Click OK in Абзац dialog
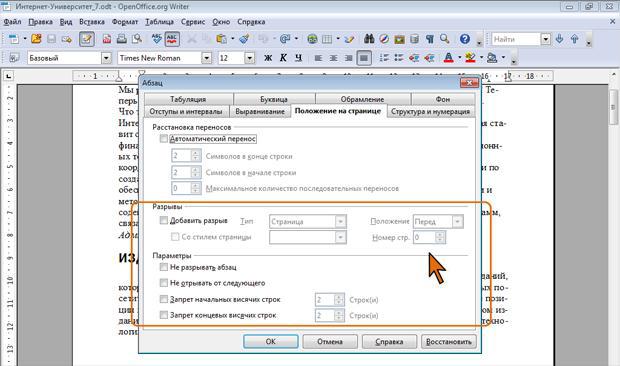This screenshot has height=366, width=620. [270, 341]
